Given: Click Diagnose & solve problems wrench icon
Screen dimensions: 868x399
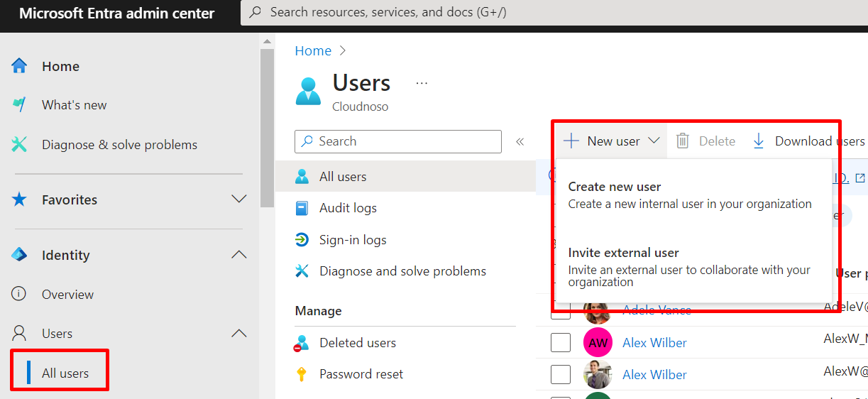Looking at the screenshot, I should (x=19, y=145).
